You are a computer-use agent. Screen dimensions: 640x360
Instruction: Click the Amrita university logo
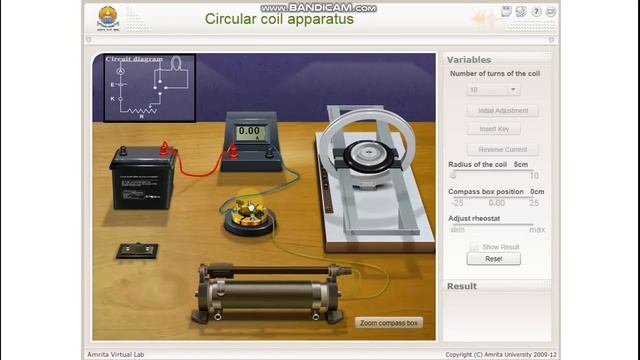click(108, 18)
